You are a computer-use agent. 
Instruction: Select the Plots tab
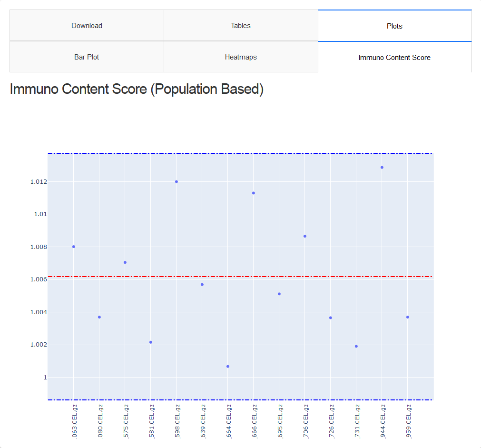[395, 26]
